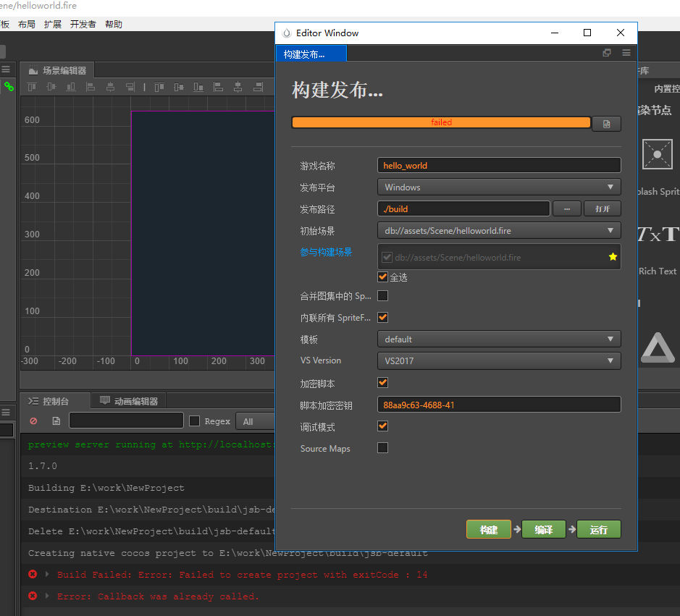The height and width of the screenshot is (616, 680).
Task: Open the panel menu left of console
Action: pos(6,412)
